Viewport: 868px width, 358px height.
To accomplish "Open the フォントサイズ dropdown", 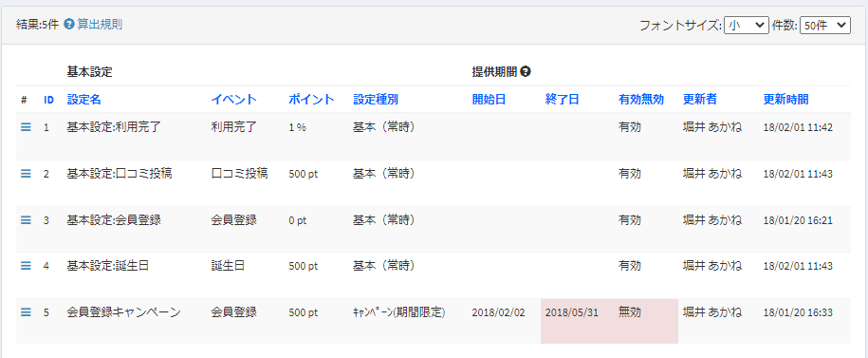I will pyautogui.click(x=747, y=25).
